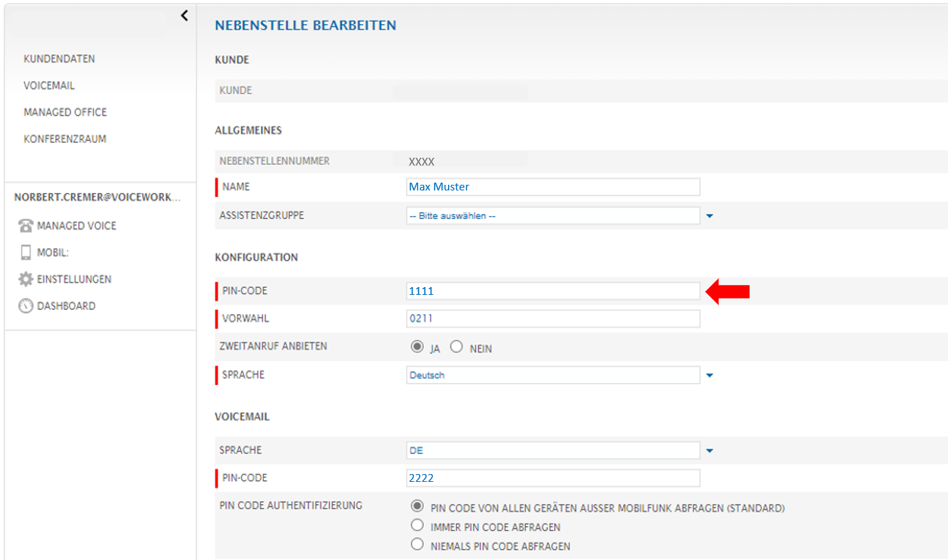
Task: Click the mobile phone icon beside Mobil
Action: tap(26, 252)
